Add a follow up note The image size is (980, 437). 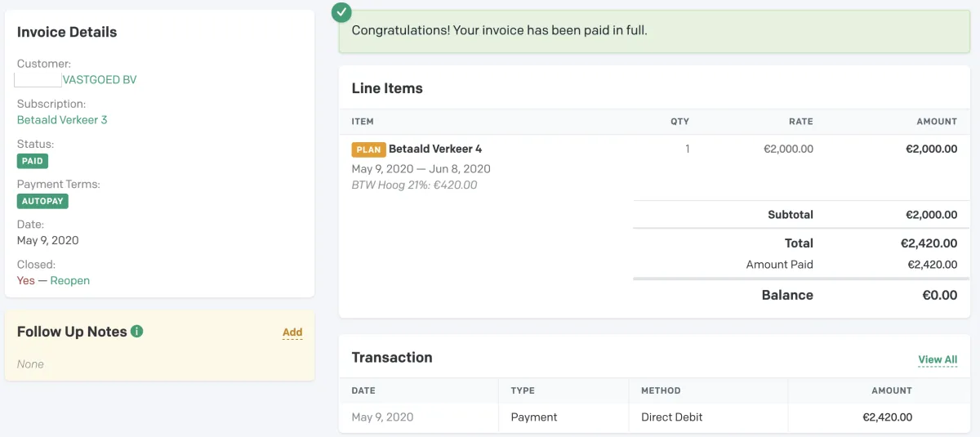point(292,332)
